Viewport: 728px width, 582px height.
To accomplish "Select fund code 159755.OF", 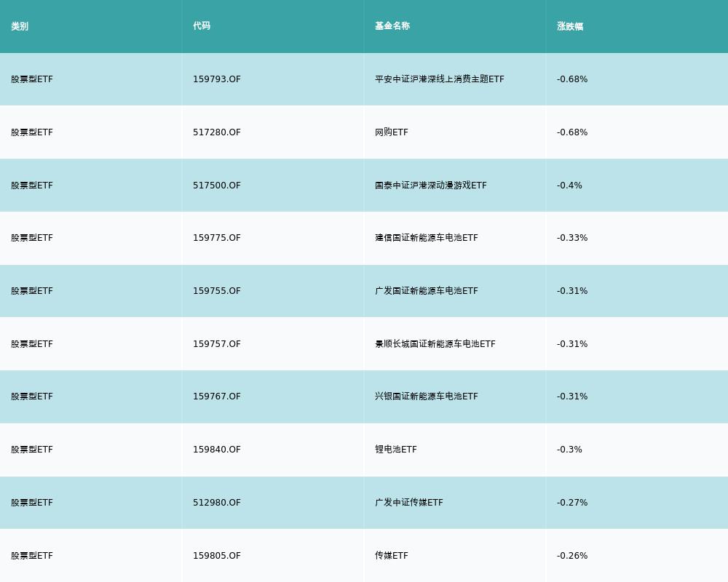I will point(217,291).
